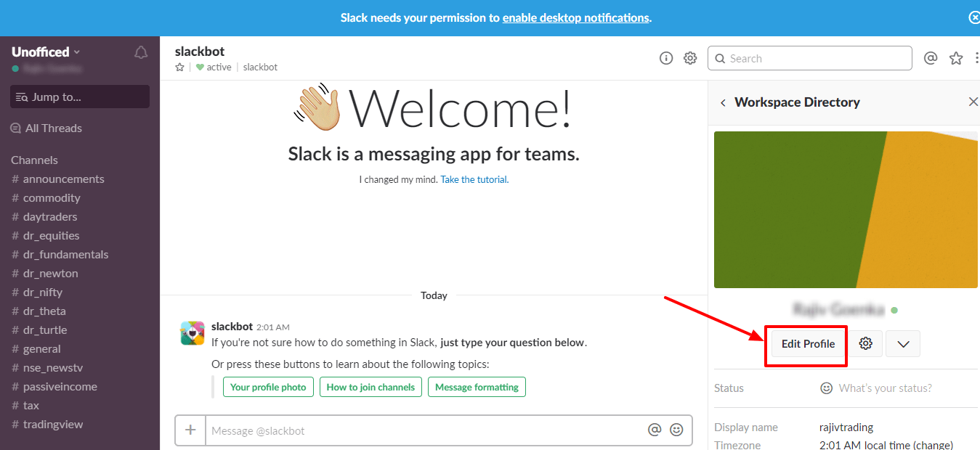Attach a file with plus button
The height and width of the screenshot is (450, 980).
(190, 430)
